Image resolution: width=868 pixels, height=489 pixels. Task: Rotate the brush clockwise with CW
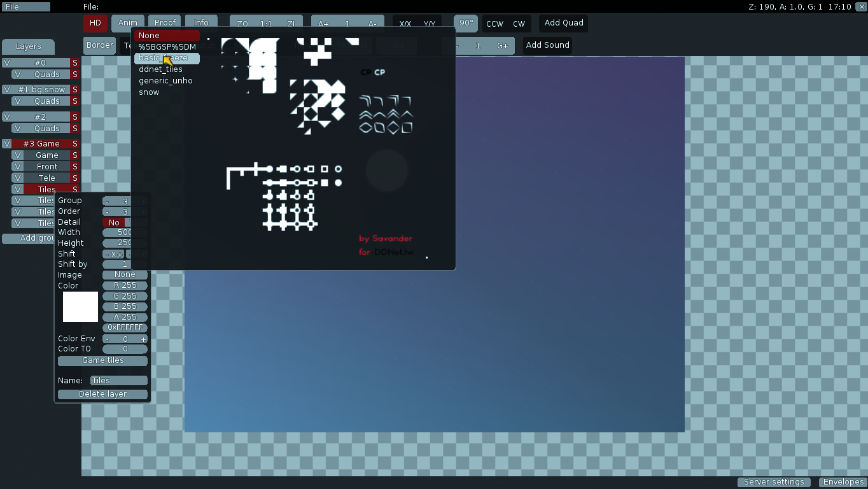[x=519, y=24]
